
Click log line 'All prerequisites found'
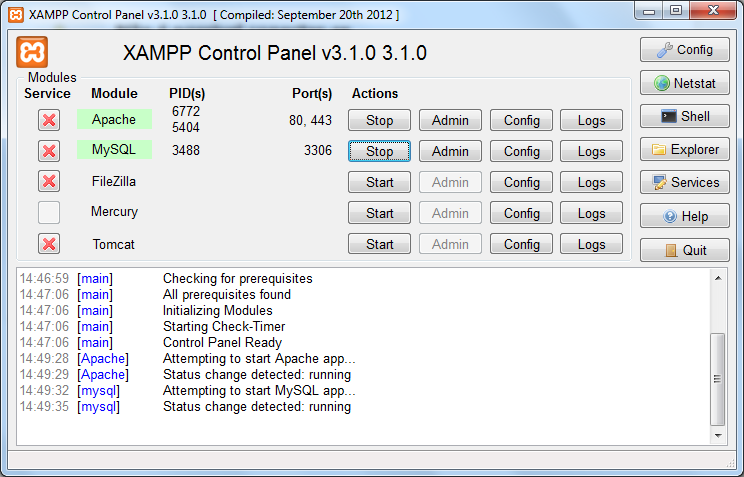tap(227, 294)
